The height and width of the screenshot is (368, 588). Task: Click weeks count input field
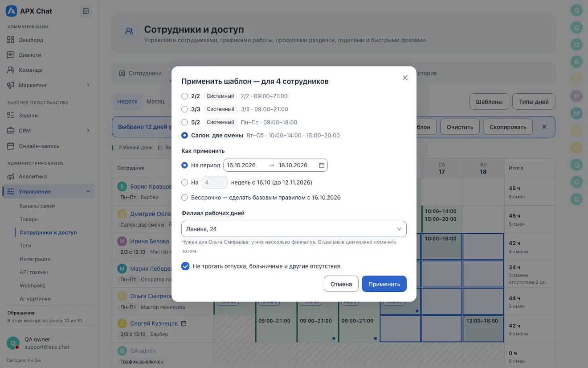pos(215,182)
